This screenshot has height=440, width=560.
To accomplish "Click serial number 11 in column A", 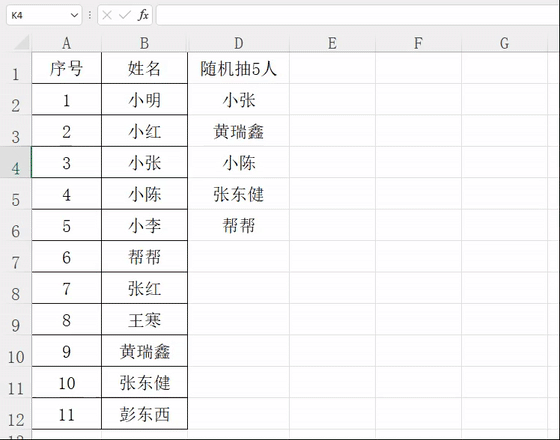I will tap(66, 414).
